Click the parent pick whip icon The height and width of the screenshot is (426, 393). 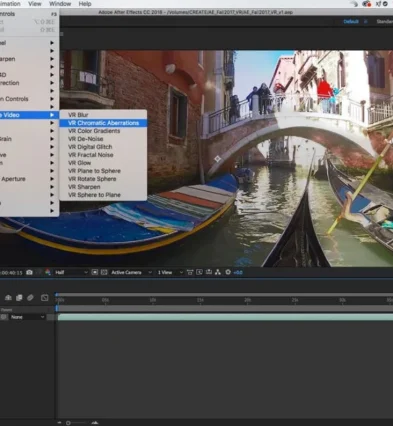coord(4,317)
